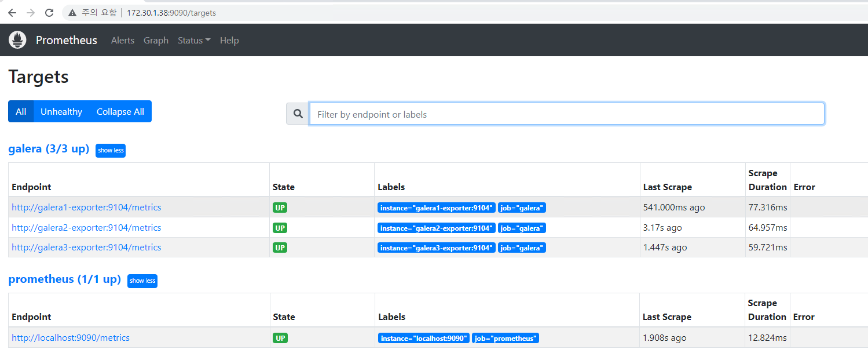The height and width of the screenshot is (353, 868).
Task: Open the Help link in navbar
Action: pos(229,41)
